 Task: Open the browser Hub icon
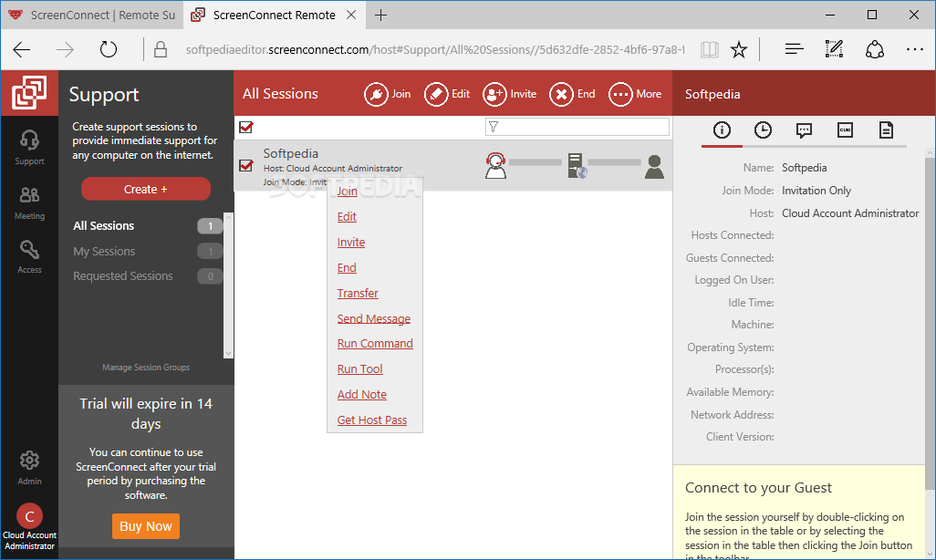point(794,49)
